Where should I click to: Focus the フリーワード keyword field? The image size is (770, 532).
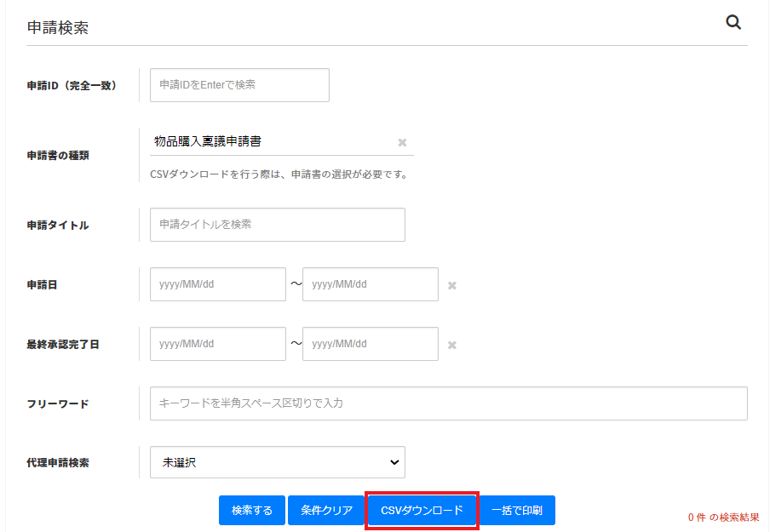point(449,403)
